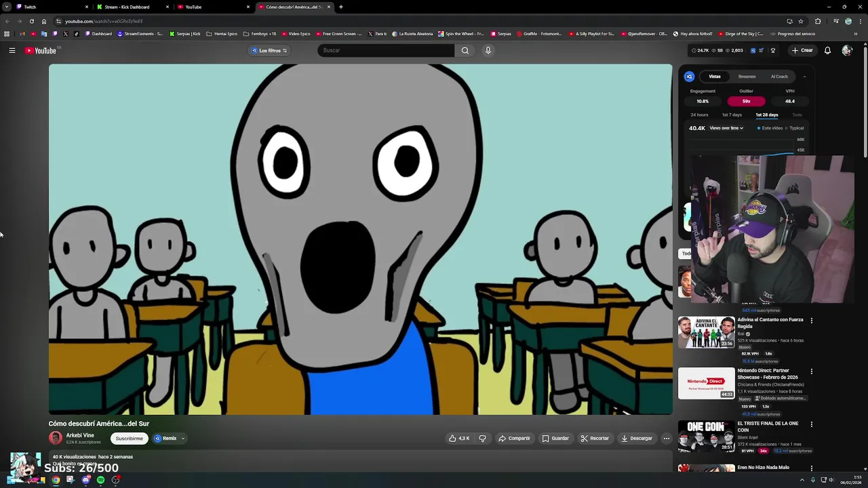The height and width of the screenshot is (488, 868).
Task: Open options for Eren No Hizo Nada Malo
Action: point(812,468)
